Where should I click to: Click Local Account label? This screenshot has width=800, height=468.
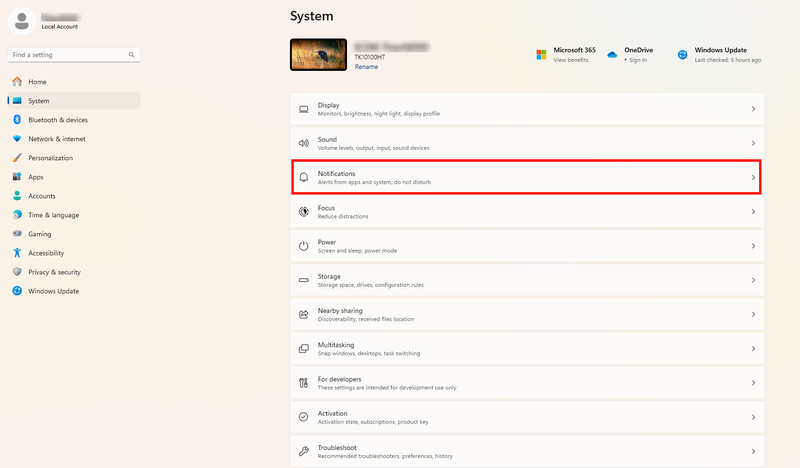tap(60, 27)
